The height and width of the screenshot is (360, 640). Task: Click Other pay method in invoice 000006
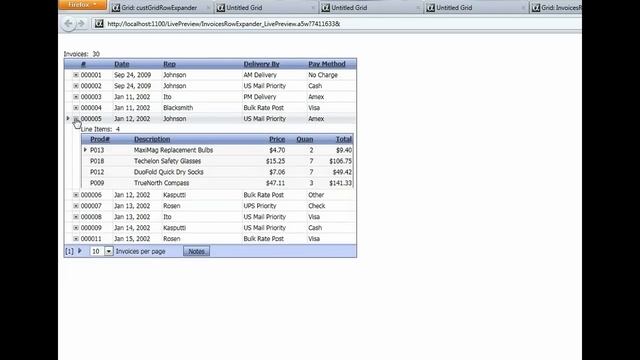316,195
